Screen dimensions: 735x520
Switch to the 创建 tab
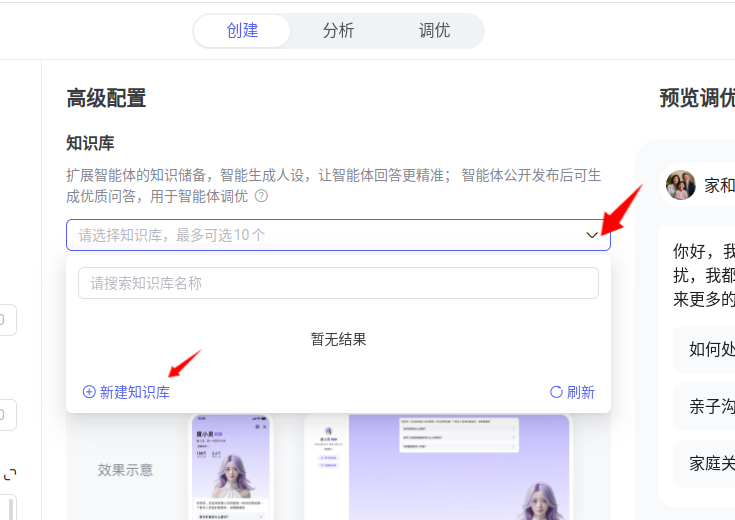click(x=242, y=31)
